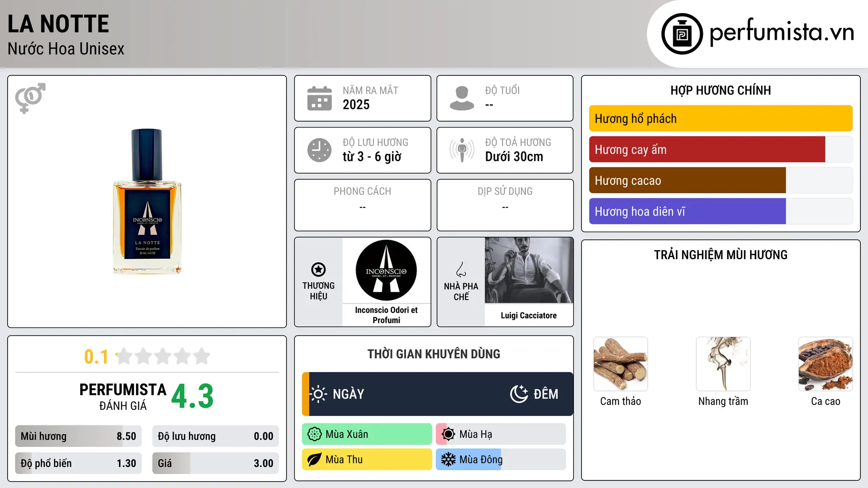868x488 pixels.
Task: Click the sillage value Dưới 30cm
Action: (514, 157)
